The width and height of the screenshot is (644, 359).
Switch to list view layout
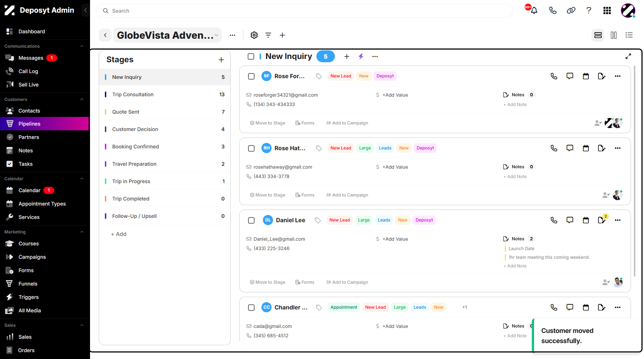[x=629, y=35]
